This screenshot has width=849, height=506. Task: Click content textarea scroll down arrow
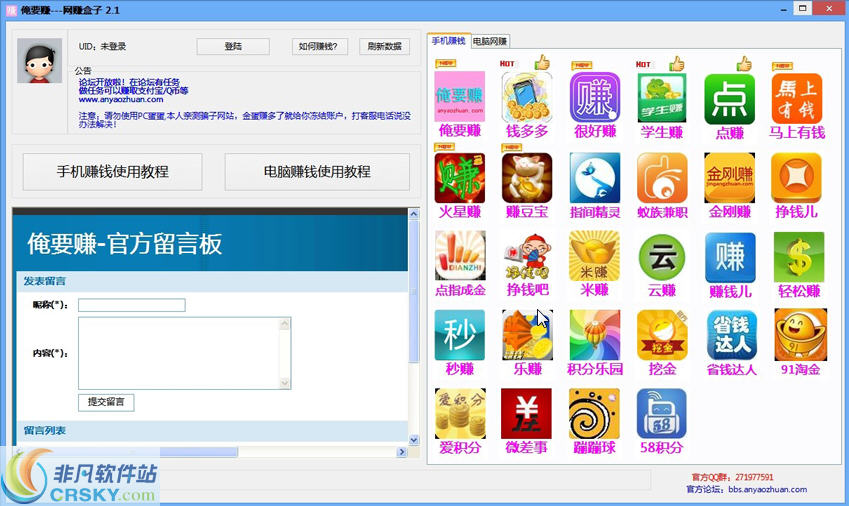tap(285, 383)
